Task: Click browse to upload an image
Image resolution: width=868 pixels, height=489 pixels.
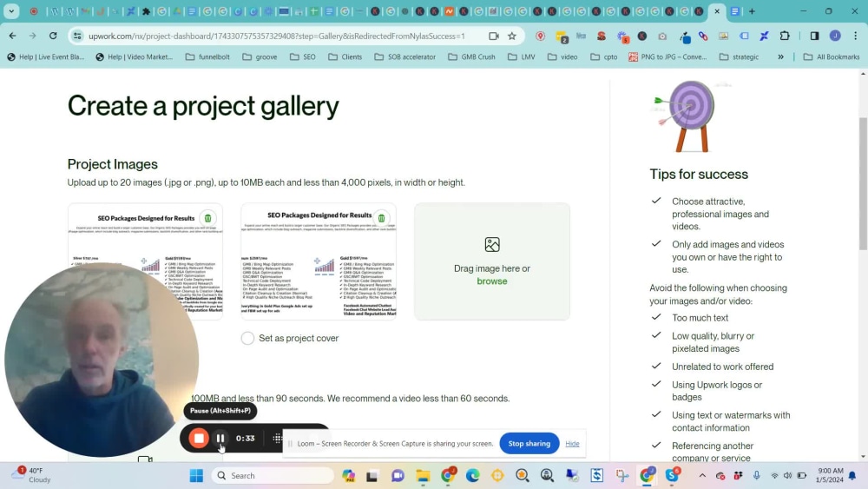Action: pyautogui.click(x=492, y=281)
